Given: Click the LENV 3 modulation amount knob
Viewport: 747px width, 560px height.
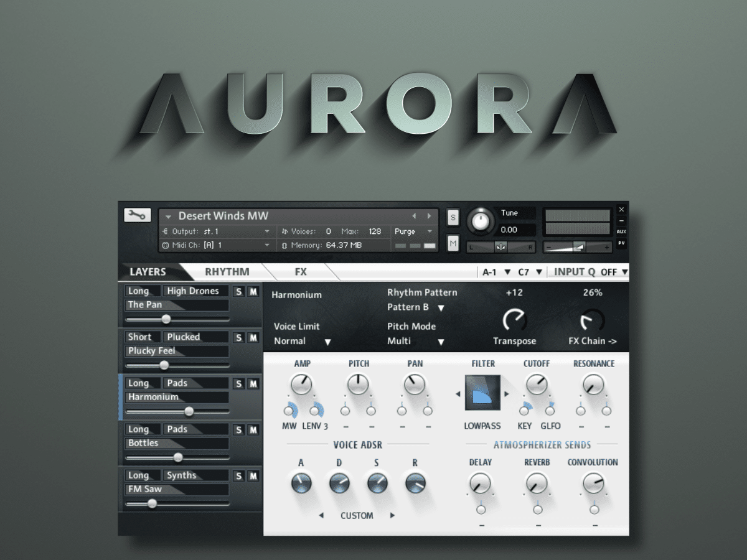Looking at the screenshot, I should 315,411.
